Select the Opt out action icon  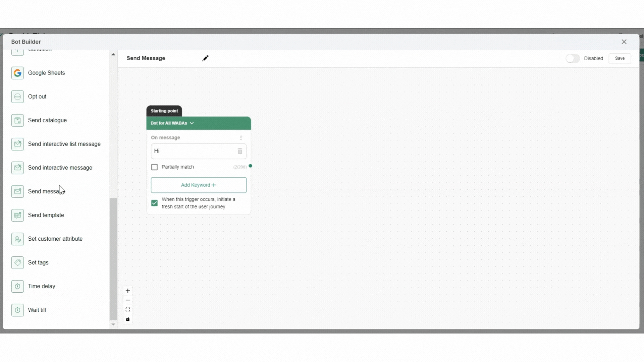tap(17, 97)
